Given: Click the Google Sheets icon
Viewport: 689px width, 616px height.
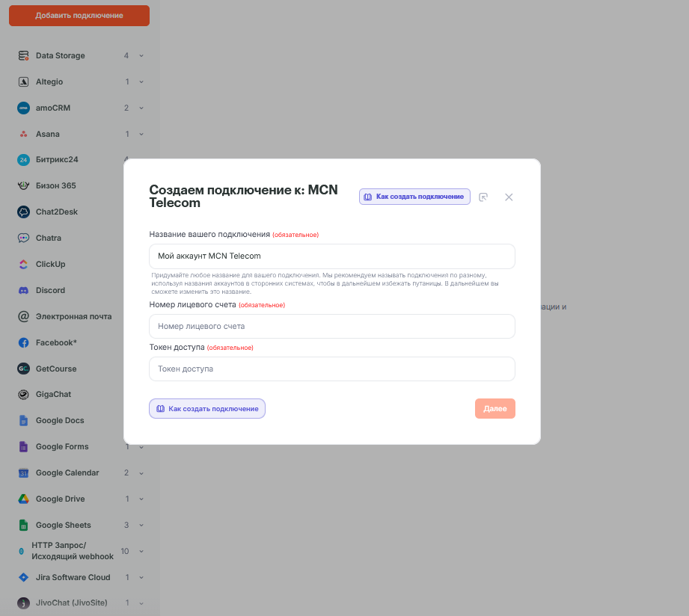Looking at the screenshot, I should [x=23, y=525].
